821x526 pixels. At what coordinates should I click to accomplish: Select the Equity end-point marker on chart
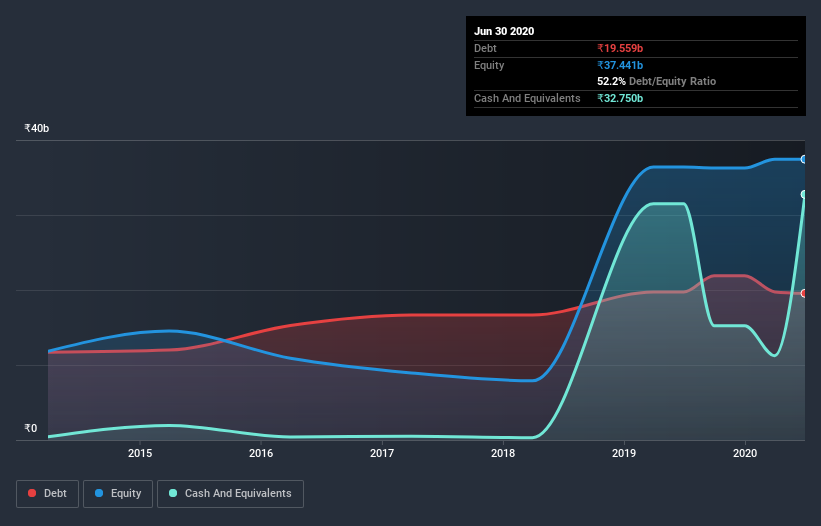pyautogui.click(x=804, y=159)
